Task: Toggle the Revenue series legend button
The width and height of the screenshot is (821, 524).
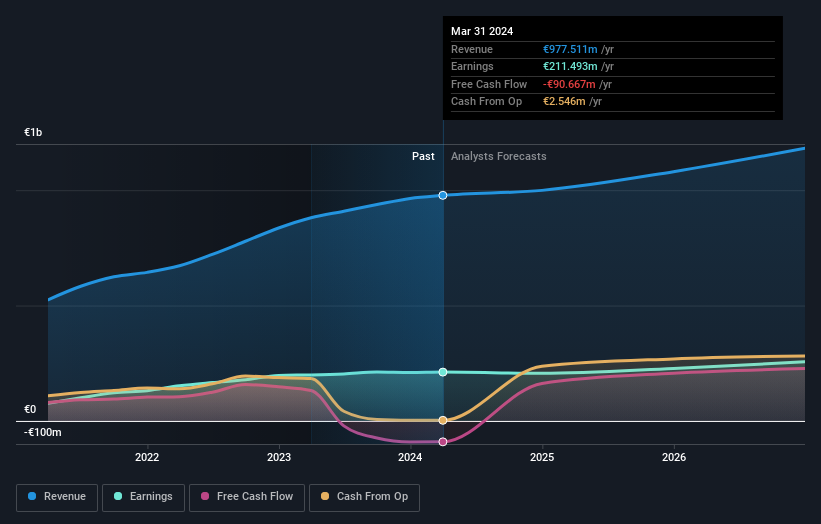Action: pyautogui.click(x=57, y=497)
